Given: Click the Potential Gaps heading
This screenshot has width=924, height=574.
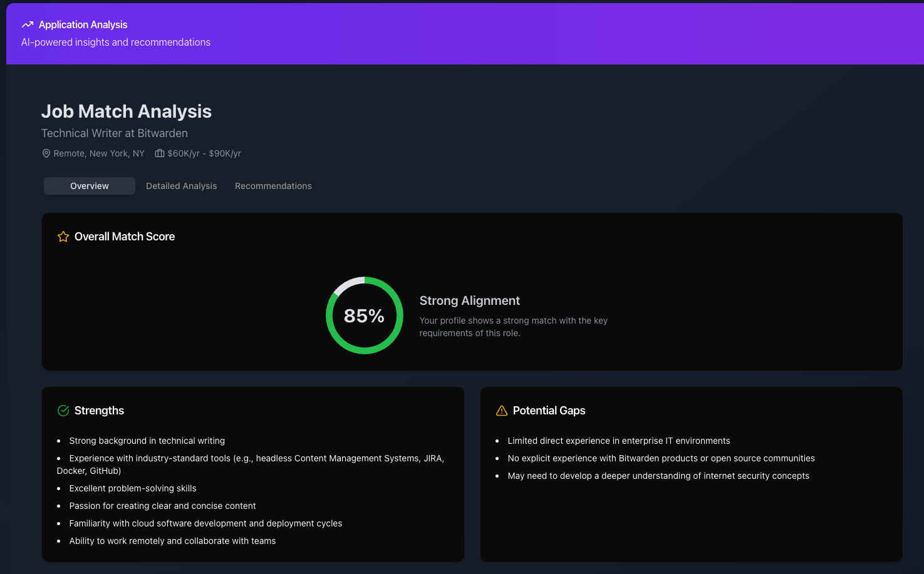Looking at the screenshot, I should point(549,411).
